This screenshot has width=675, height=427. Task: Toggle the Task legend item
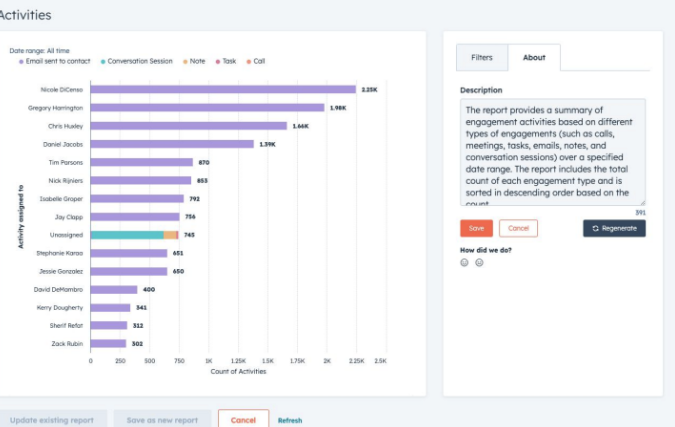tap(226, 62)
